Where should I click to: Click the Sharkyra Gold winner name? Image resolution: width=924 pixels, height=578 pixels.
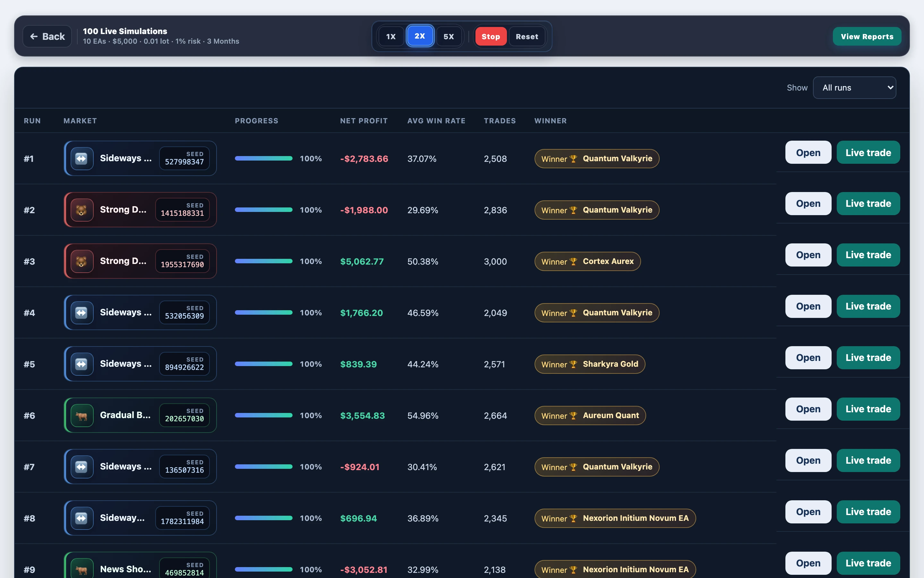610,364
